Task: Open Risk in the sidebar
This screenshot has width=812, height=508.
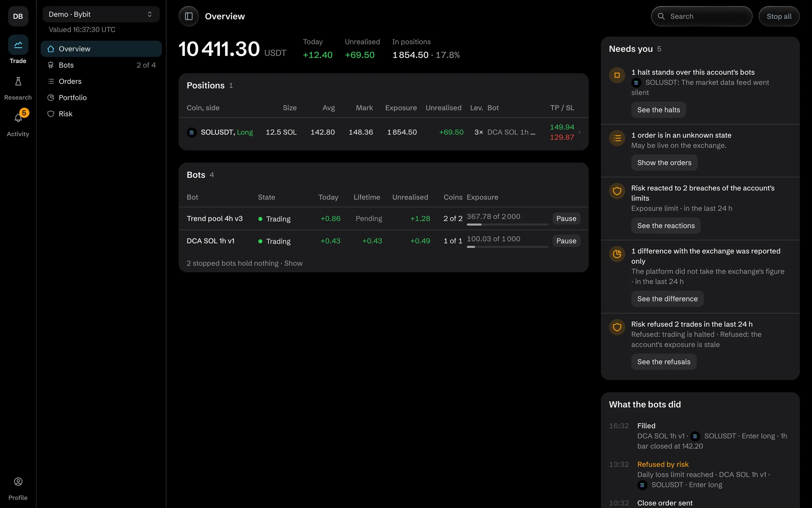Action: [x=101, y=114]
